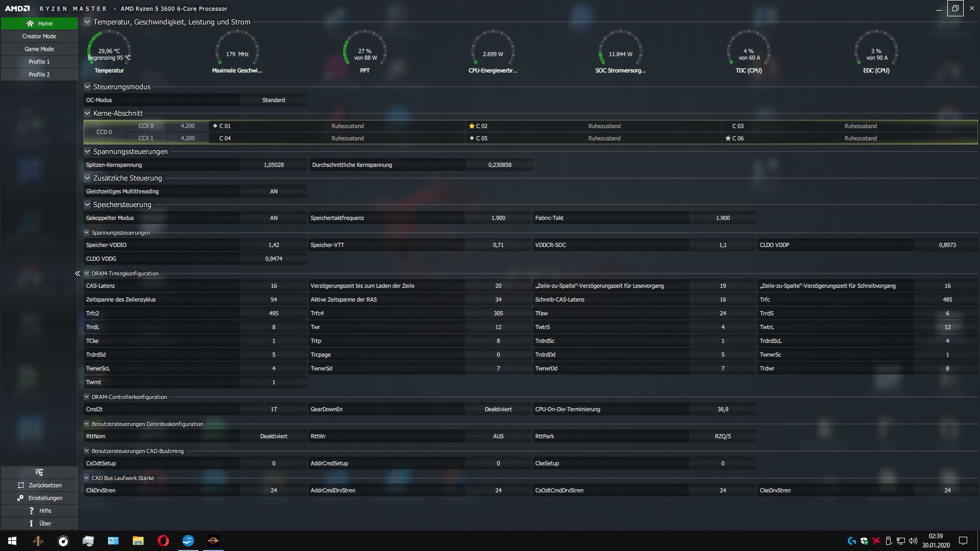Click the star icon beside core C 02

(x=472, y=126)
